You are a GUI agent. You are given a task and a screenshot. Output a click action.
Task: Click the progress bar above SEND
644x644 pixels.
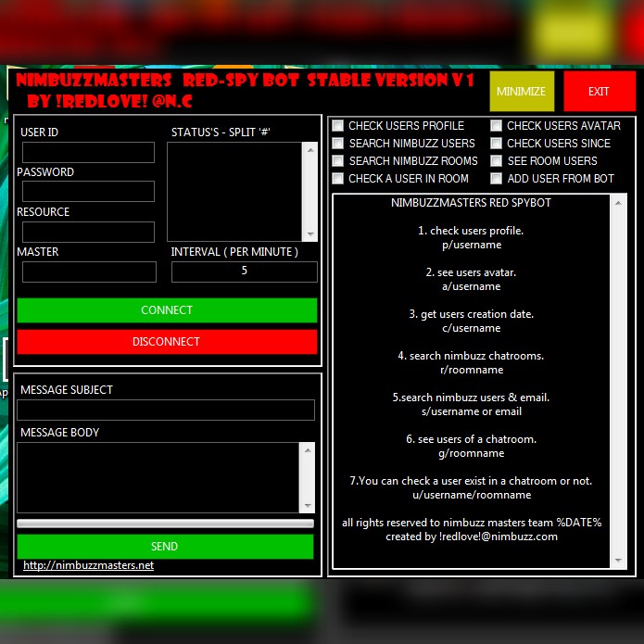[165, 524]
